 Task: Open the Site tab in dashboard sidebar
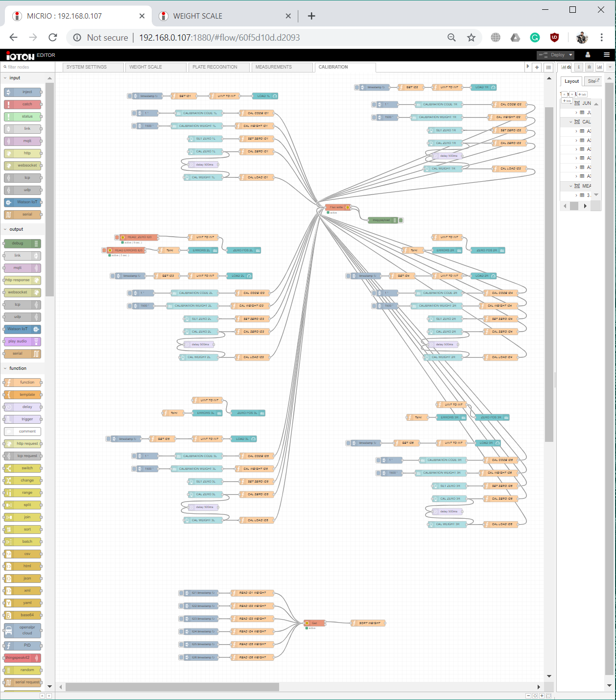(593, 81)
